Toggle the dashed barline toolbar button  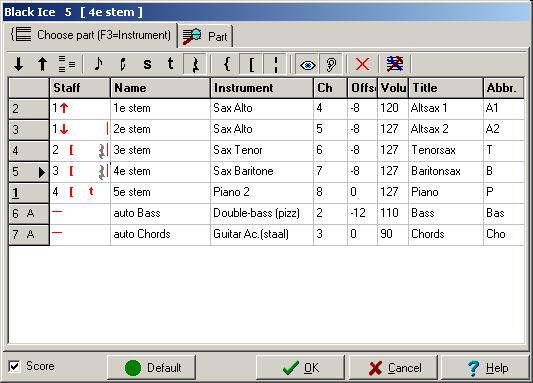[275, 64]
